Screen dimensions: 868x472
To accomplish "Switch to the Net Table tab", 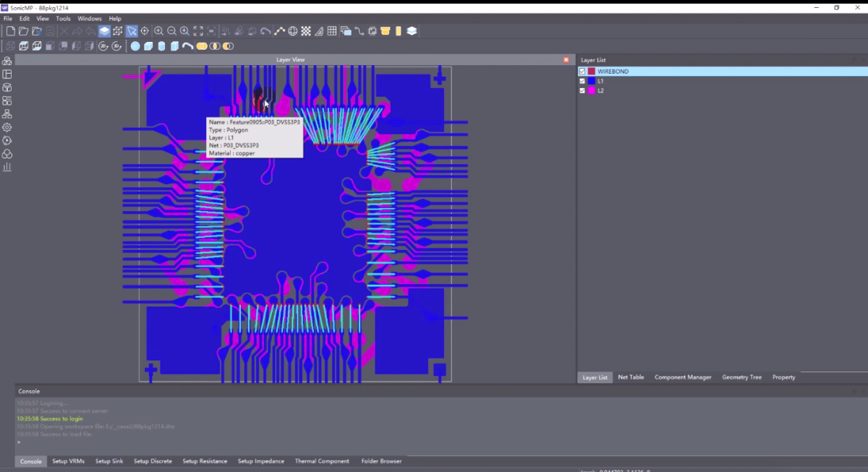I will (631, 377).
